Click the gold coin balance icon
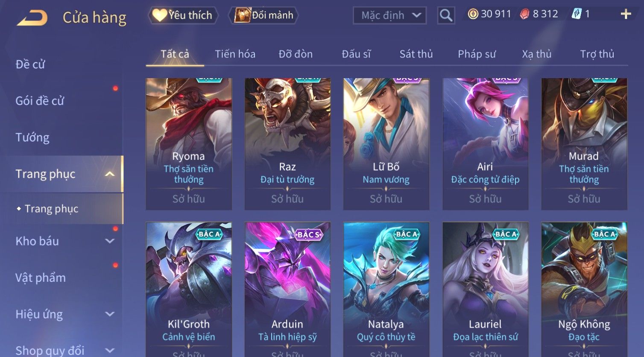The image size is (644, 357). [473, 14]
